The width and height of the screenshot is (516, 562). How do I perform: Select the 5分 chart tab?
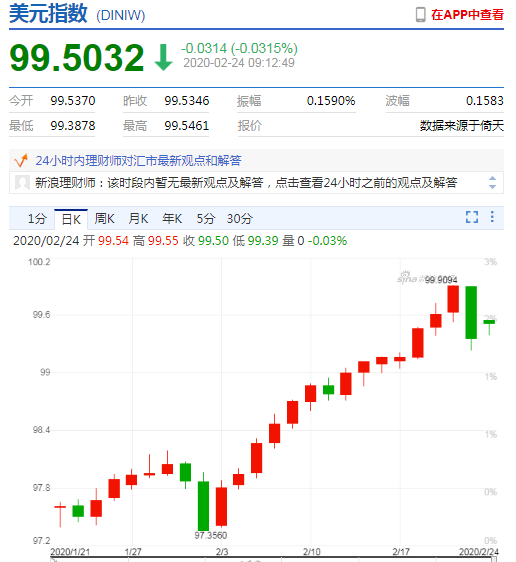(206, 218)
